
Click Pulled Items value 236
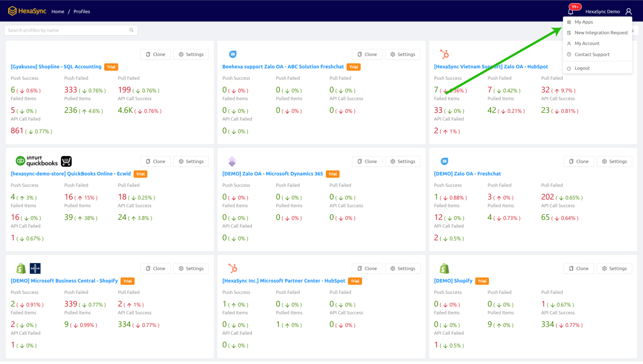(x=71, y=110)
